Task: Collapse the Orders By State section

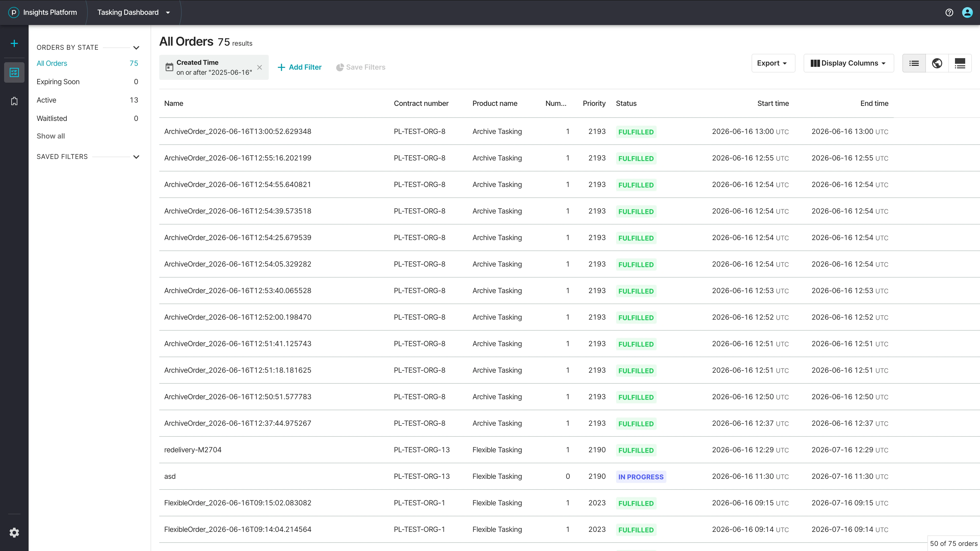Action: pos(136,47)
